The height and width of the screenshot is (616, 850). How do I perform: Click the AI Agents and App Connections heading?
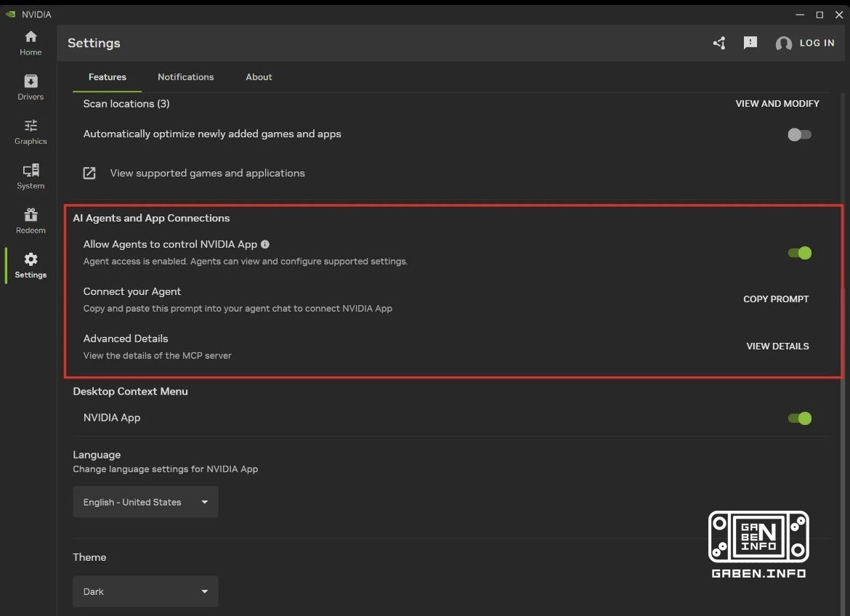151,218
